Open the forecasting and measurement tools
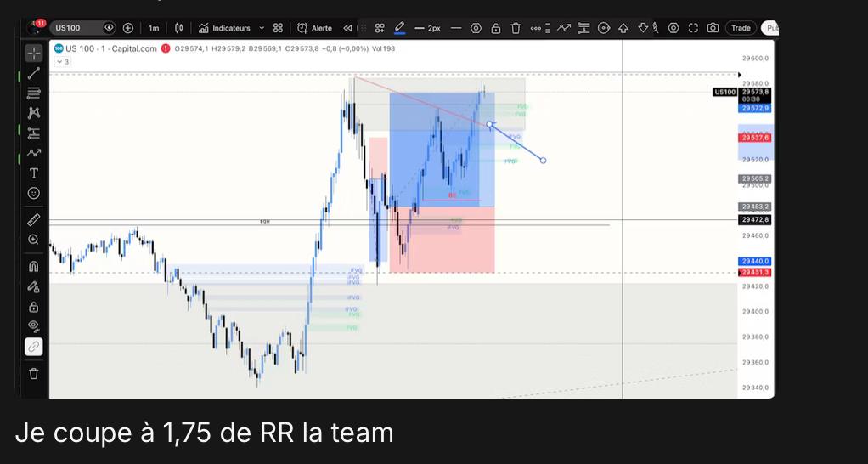868x464 pixels. [x=34, y=133]
